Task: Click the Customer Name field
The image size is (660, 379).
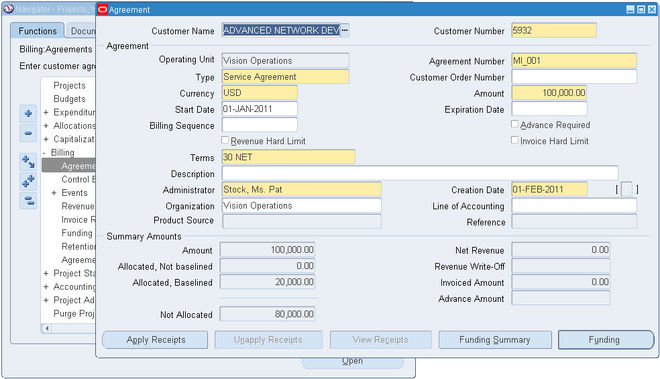Action: click(281, 30)
